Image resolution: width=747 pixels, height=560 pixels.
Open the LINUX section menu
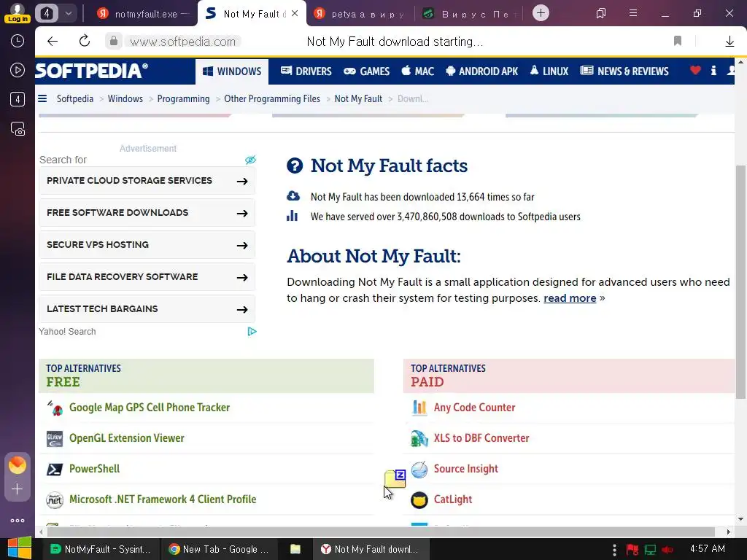pyautogui.click(x=549, y=71)
